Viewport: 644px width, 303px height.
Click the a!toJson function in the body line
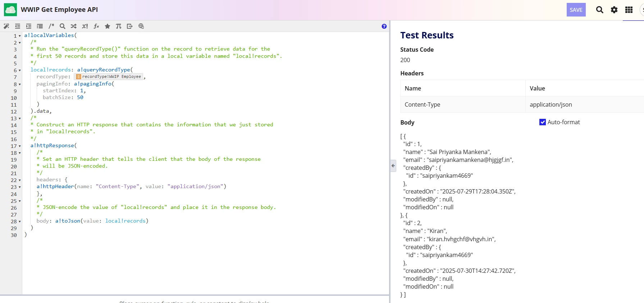coord(68,221)
